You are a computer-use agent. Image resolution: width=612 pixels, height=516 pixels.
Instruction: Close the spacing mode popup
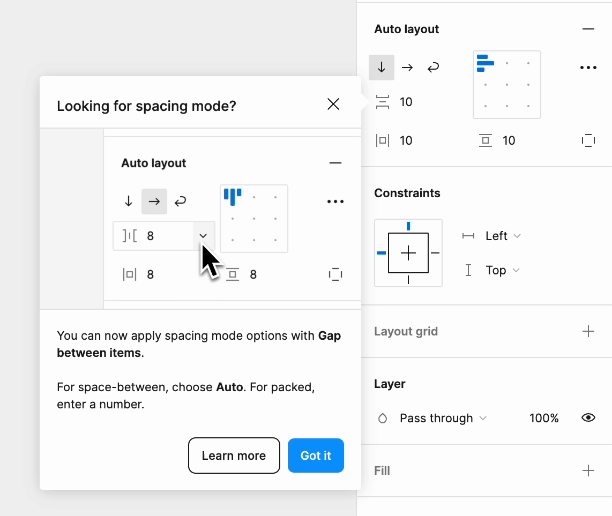pos(333,104)
